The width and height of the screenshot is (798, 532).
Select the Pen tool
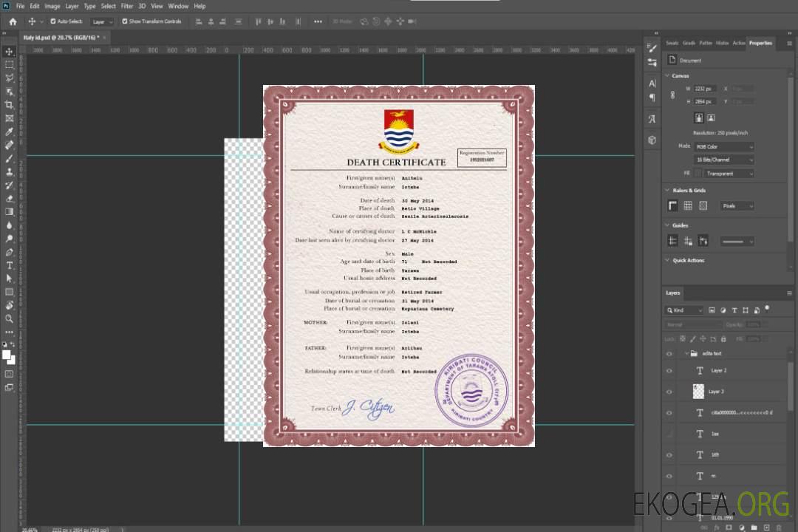pyautogui.click(x=9, y=252)
